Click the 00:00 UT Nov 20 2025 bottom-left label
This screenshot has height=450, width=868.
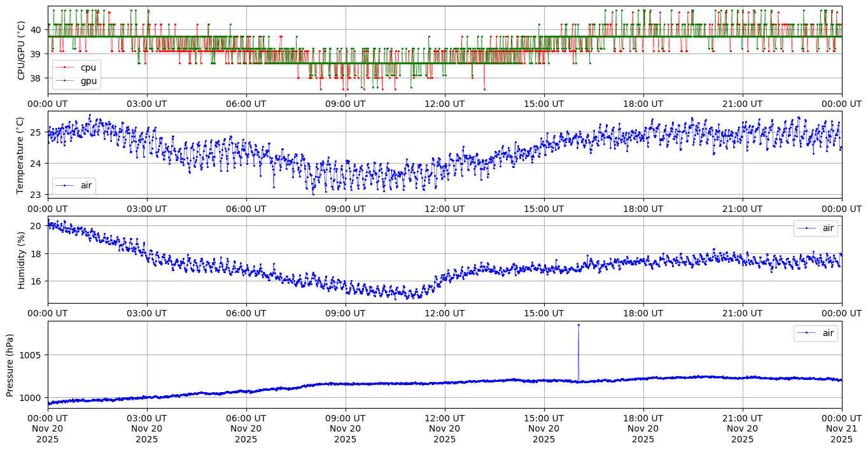pos(48,429)
